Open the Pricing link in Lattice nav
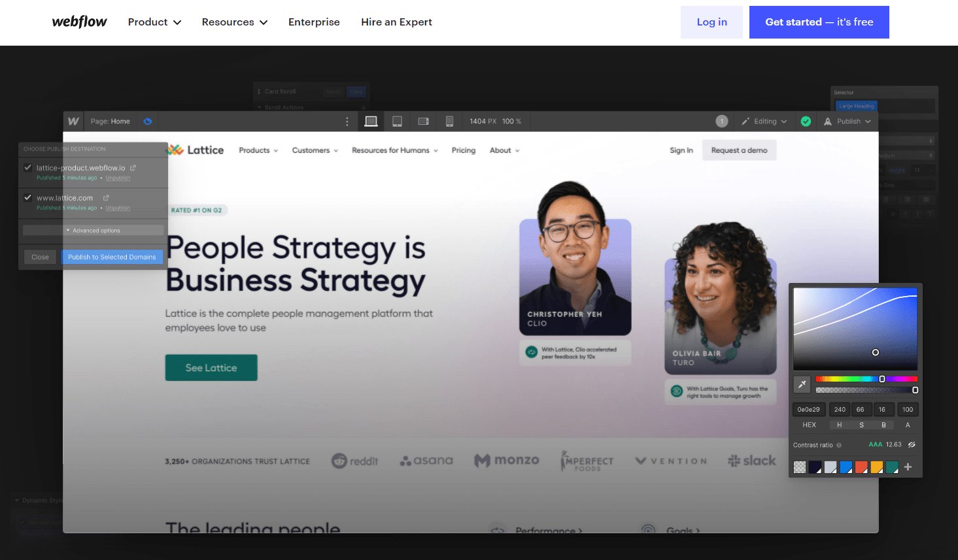Viewport: 958px width, 560px height. tap(464, 150)
